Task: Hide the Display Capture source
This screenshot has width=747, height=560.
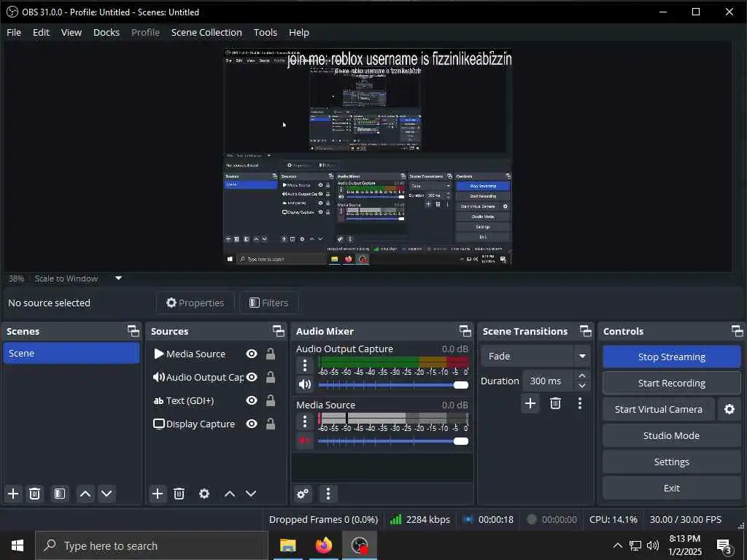Action: [x=252, y=424]
